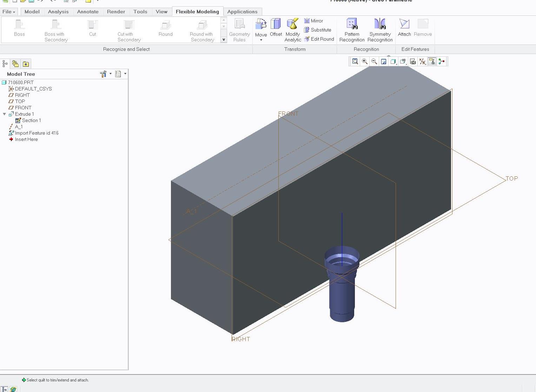Toggle browser display in the status bar
Viewport: 536px width, 392px height.
click(x=13, y=389)
